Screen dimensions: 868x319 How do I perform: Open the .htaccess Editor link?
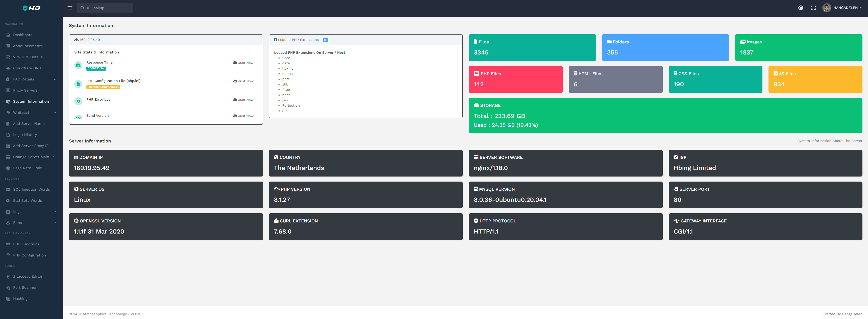(x=27, y=277)
